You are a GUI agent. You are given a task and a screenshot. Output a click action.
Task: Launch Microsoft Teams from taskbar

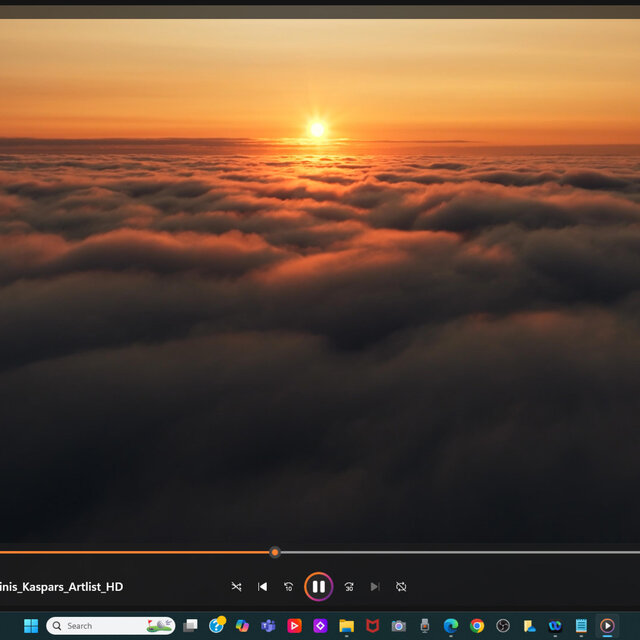(x=268, y=626)
